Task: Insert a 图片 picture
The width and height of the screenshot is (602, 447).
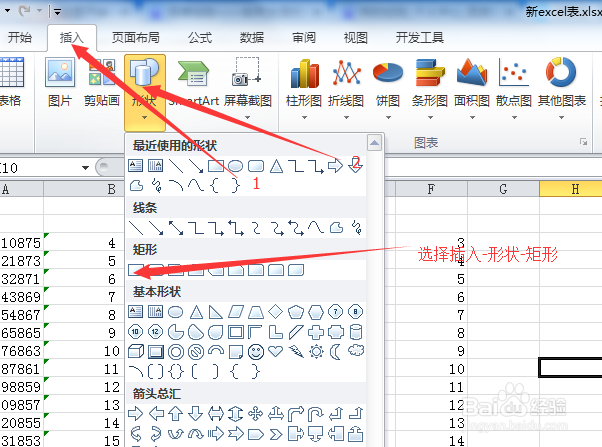Action: (x=60, y=82)
